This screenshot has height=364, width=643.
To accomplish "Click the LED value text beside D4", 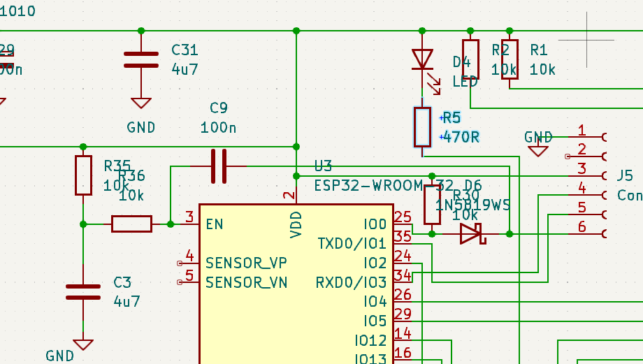I will pyautogui.click(x=465, y=81).
